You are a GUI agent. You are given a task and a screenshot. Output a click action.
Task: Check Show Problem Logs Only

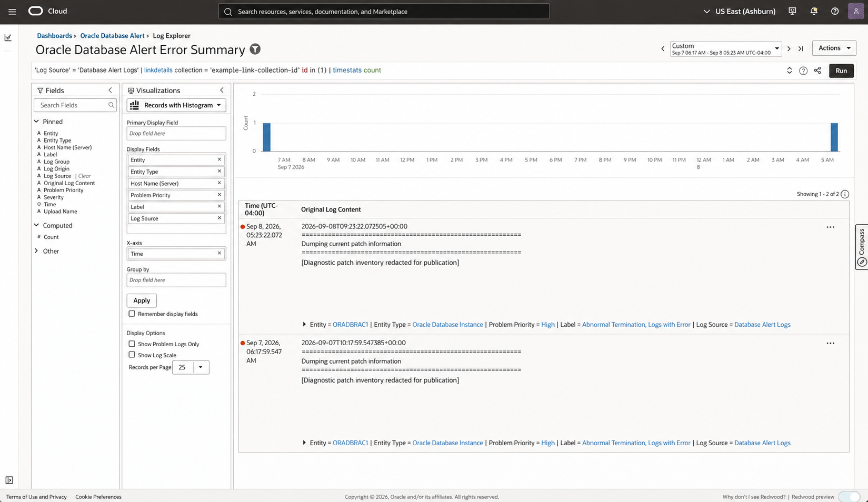[132, 344]
